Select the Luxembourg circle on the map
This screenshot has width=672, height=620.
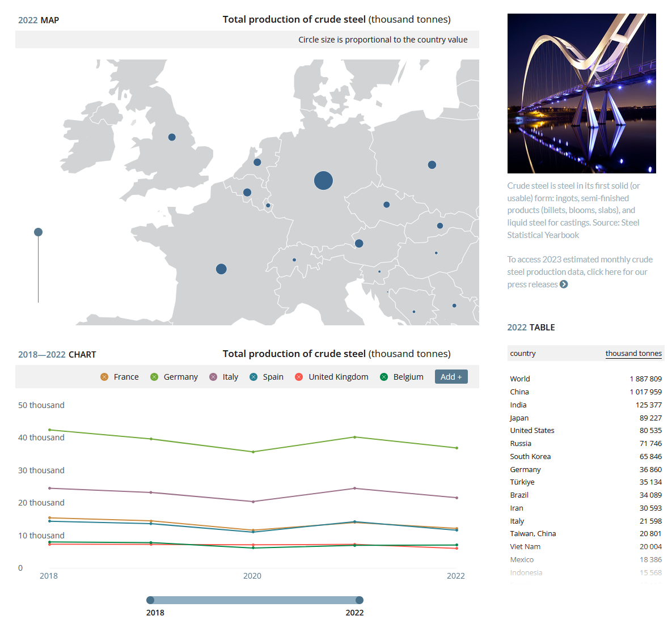point(268,206)
